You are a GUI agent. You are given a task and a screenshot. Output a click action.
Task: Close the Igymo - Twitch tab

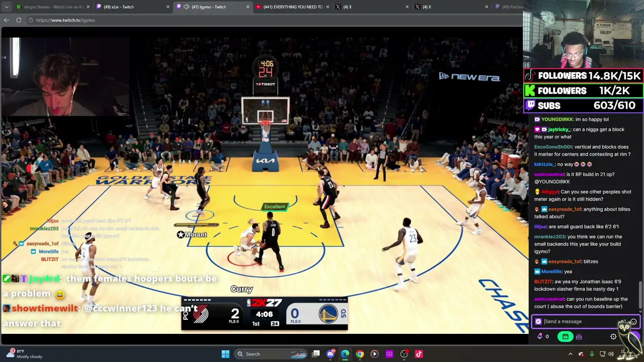tap(248, 7)
